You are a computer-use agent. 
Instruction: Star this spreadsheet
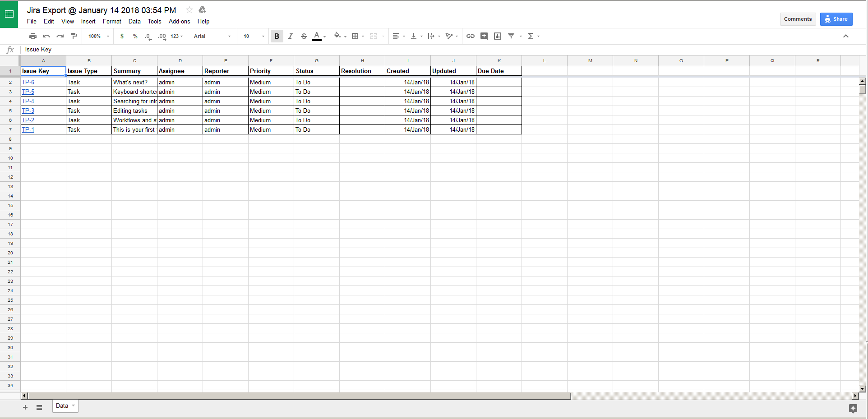[189, 10]
